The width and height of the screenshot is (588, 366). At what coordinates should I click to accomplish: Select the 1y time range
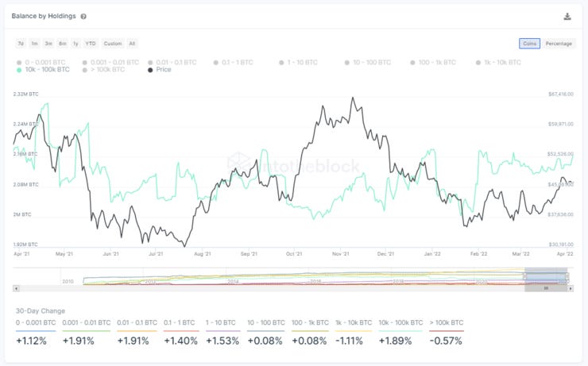coord(75,44)
